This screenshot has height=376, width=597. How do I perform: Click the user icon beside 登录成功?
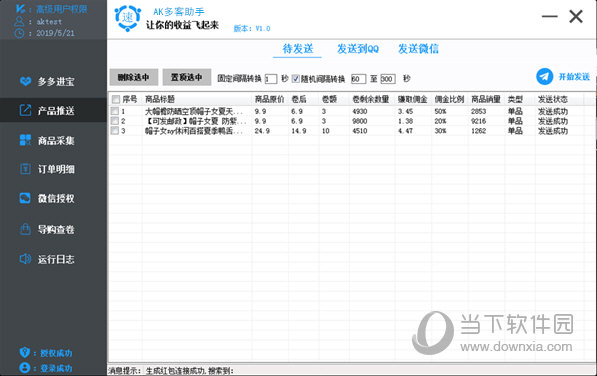tap(25, 368)
